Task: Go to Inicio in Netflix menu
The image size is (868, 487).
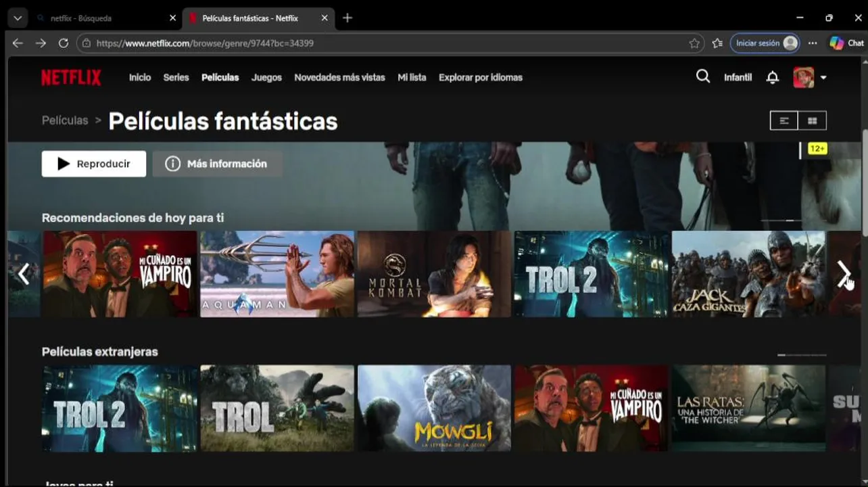Action: pyautogui.click(x=140, y=78)
